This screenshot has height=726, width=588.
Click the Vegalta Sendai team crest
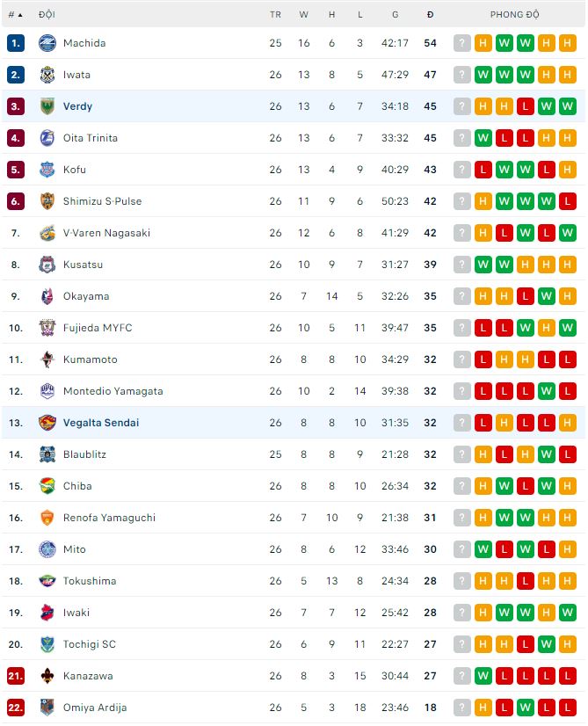pos(47,423)
